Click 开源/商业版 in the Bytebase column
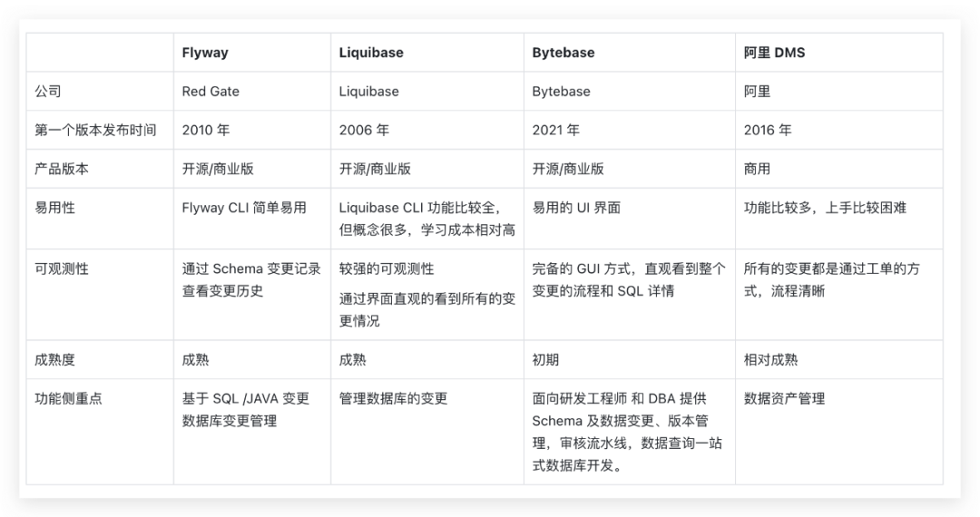980x517 pixels. pyautogui.click(x=567, y=169)
